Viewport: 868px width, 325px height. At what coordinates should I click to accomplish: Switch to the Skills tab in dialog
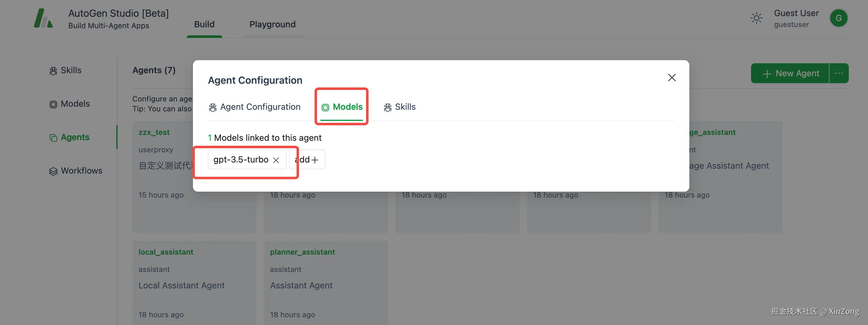[x=400, y=107]
